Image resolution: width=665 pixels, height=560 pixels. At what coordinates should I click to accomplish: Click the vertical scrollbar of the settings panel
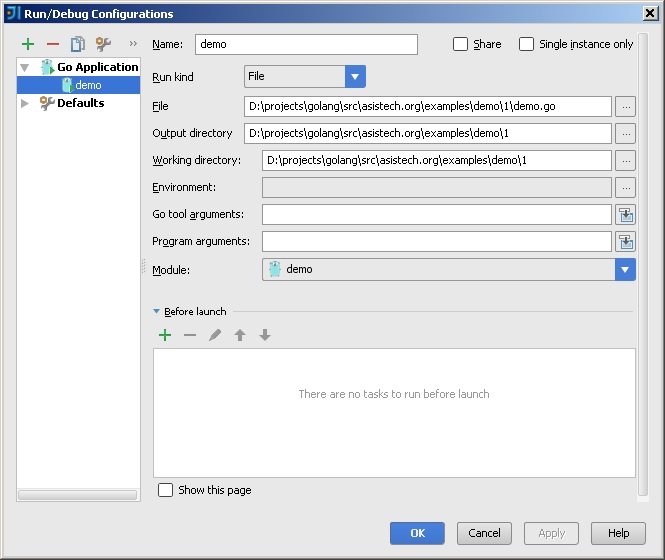[x=643, y=264]
